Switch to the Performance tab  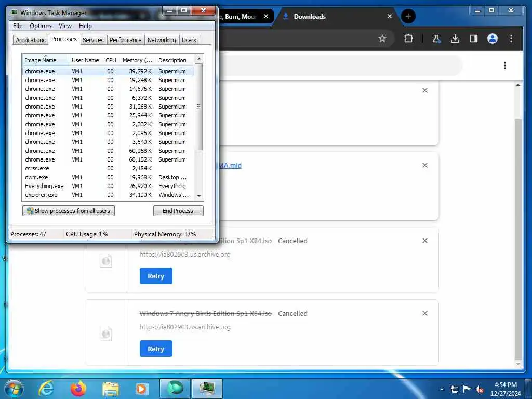pos(126,40)
